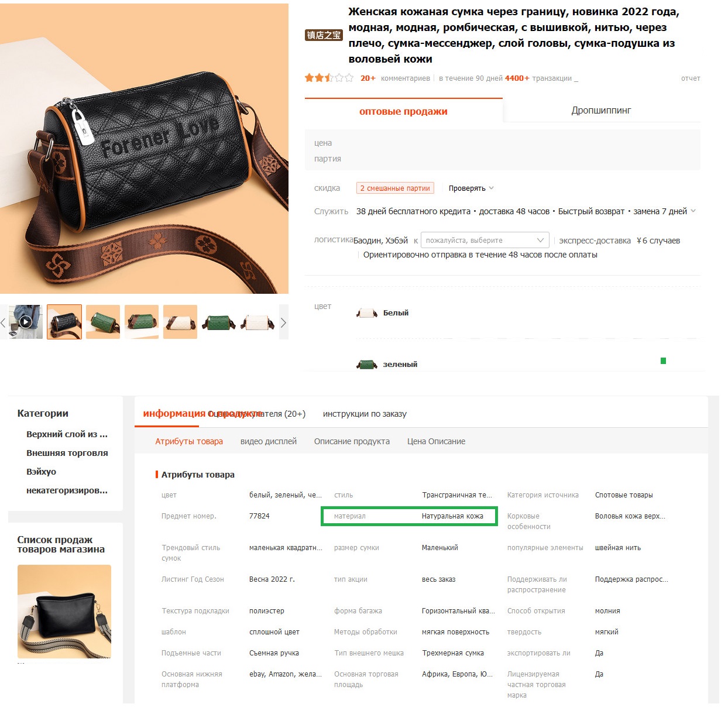
Task: Open the Описание продукта section tab
Action: 352,441
